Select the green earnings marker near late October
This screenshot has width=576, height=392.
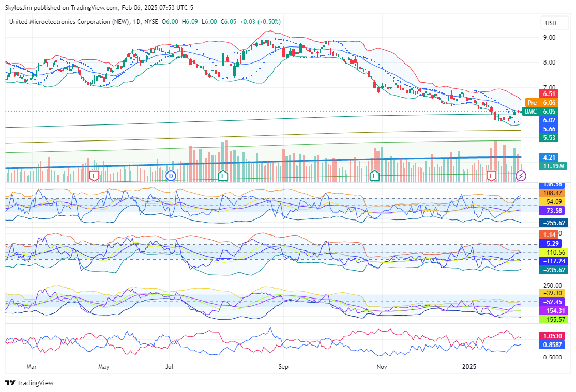tap(374, 176)
